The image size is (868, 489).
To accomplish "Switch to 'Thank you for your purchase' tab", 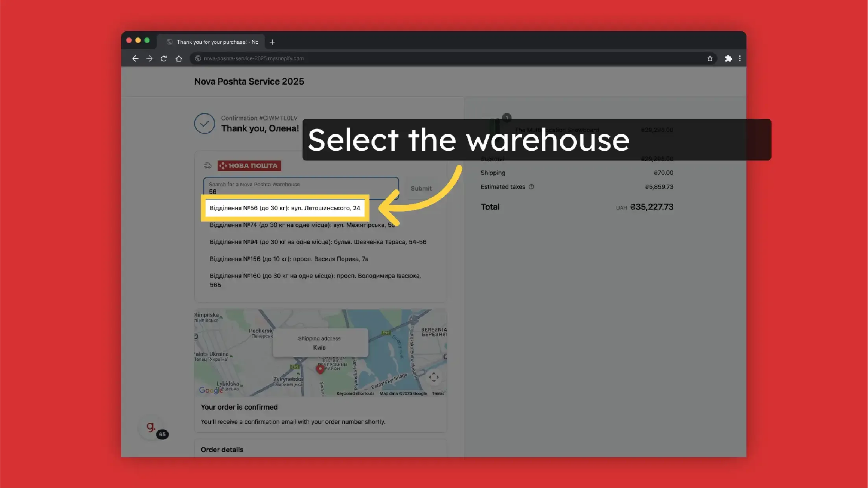I will [x=217, y=42].
